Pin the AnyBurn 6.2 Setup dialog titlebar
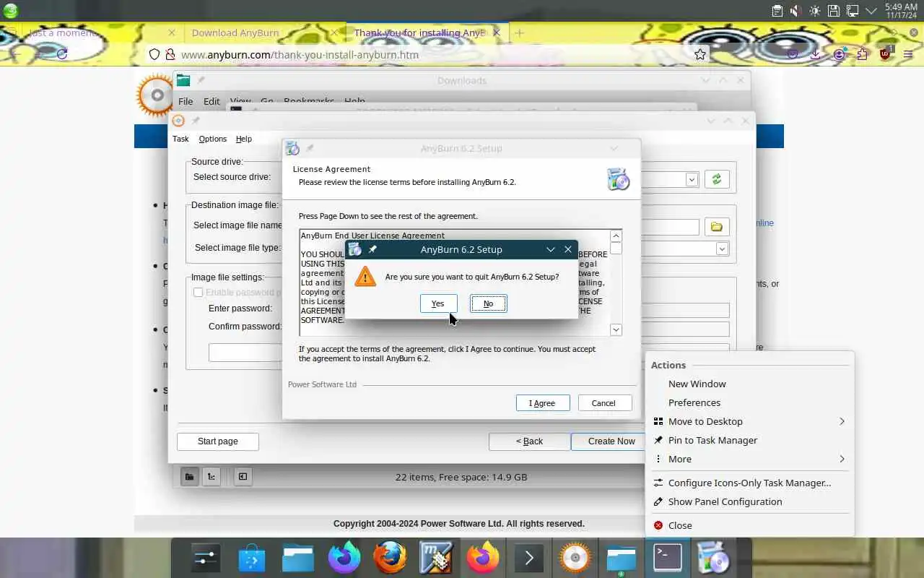The width and height of the screenshot is (924, 578). pyautogui.click(x=372, y=249)
